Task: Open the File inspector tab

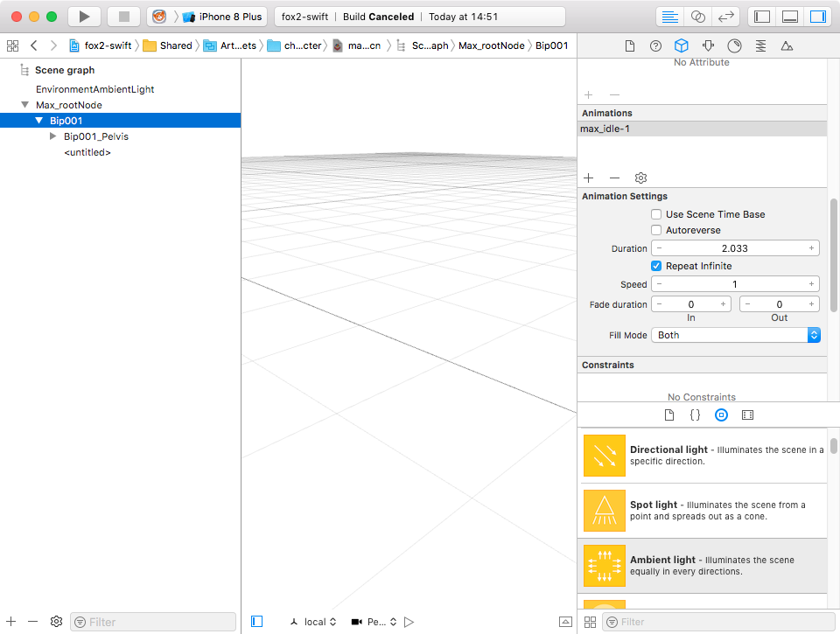Action: click(x=630, y=46)
